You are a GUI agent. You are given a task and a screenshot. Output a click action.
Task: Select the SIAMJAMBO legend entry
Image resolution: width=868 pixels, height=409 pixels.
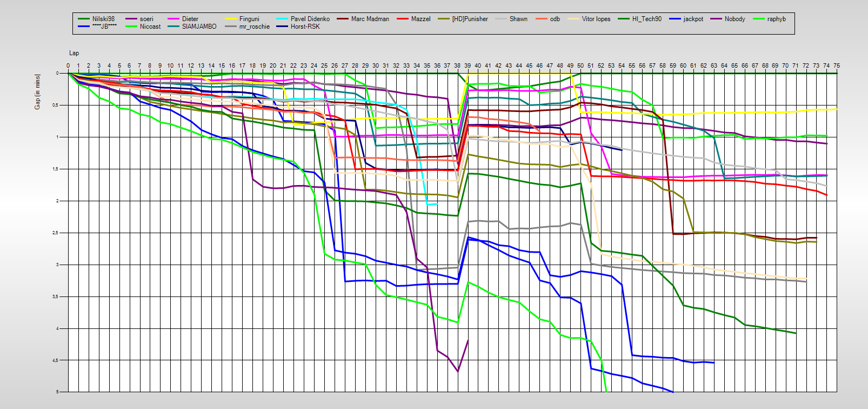199,27
